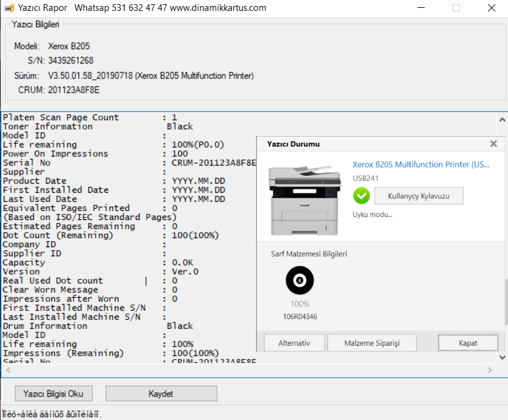Click the 'Power On Impressions' line
Screen dimensions: 508x420
tap(95, 153)
